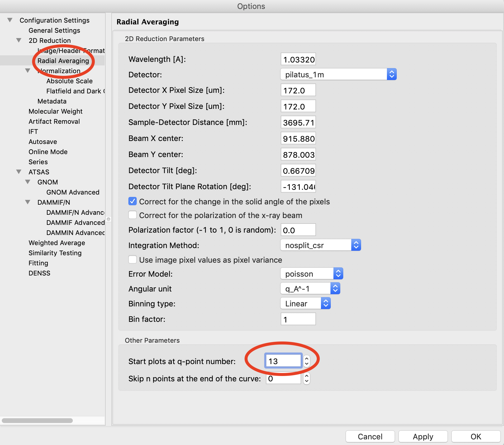
Task: Collapse the 2D Reduction tree branch
Action: tap(19, 40)
